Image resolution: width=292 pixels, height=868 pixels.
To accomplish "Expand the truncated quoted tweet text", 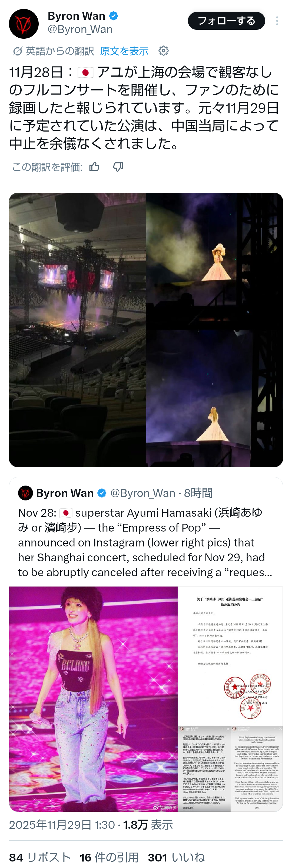I will point(145,542).
